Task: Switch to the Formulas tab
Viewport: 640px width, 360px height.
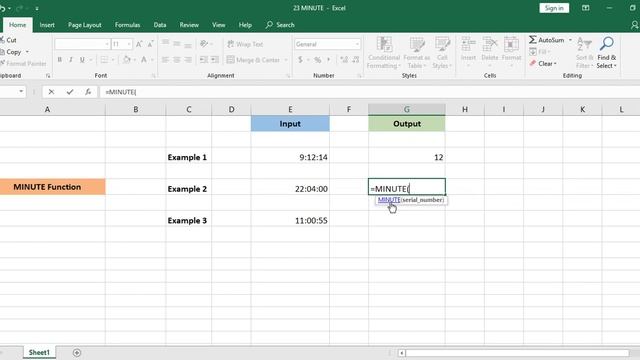Action: 127,25
